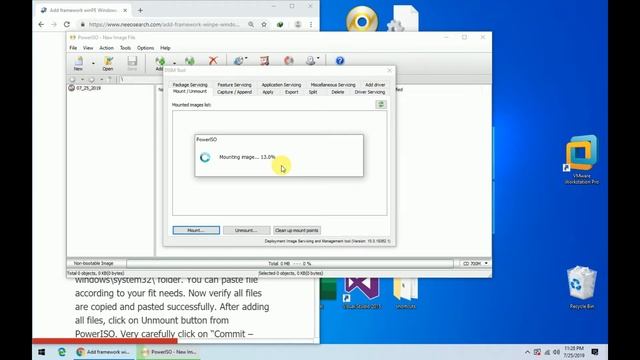The image size is (640, 360).
Task: Click the Chrome back arrow
Action: (x=41, y=24)
